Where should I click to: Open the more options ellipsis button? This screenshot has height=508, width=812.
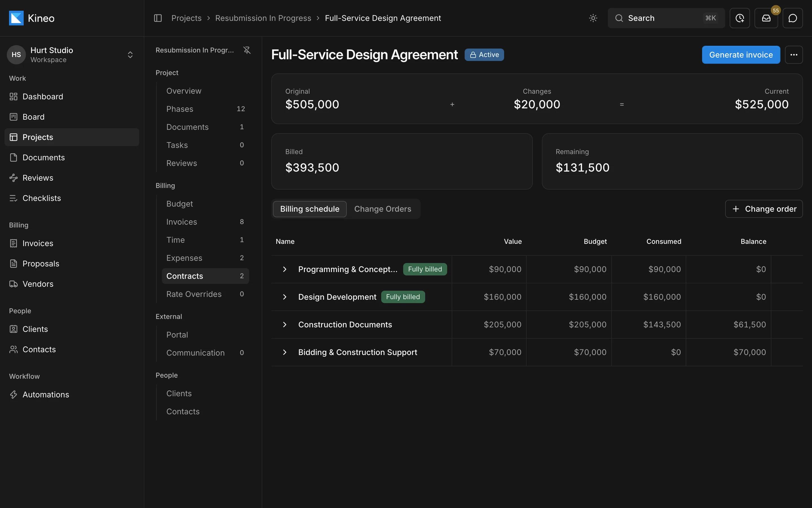(x=794, y=55)
